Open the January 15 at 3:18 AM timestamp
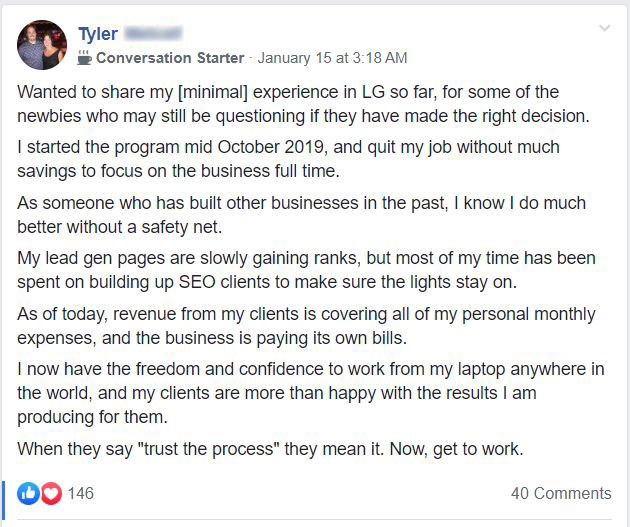 [332, 58]
